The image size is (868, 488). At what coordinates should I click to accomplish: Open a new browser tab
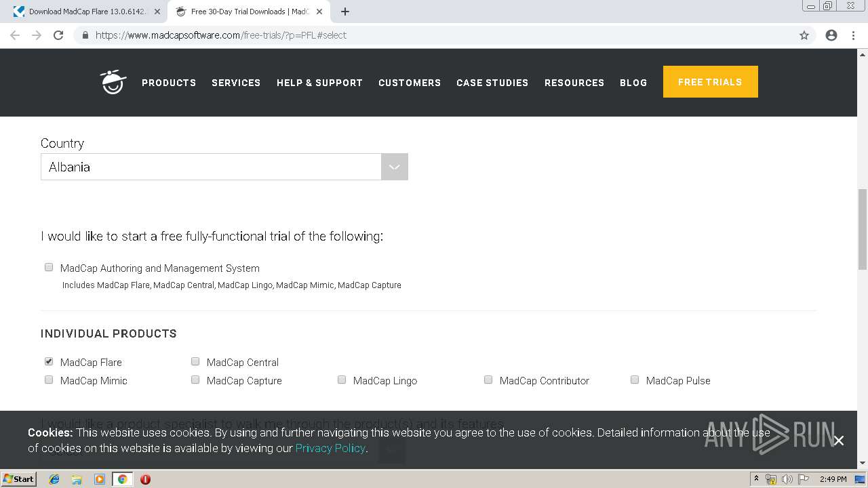pos(344,12)
